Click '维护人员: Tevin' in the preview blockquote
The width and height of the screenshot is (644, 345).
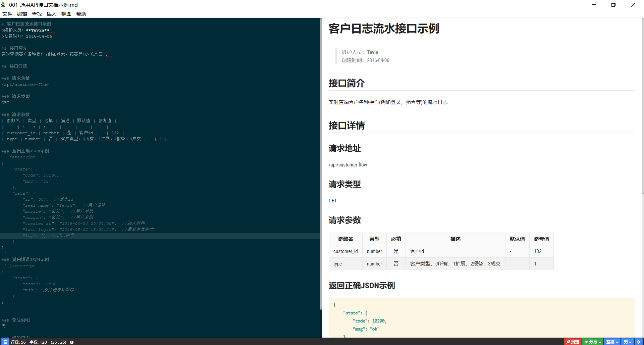[360, 52]
